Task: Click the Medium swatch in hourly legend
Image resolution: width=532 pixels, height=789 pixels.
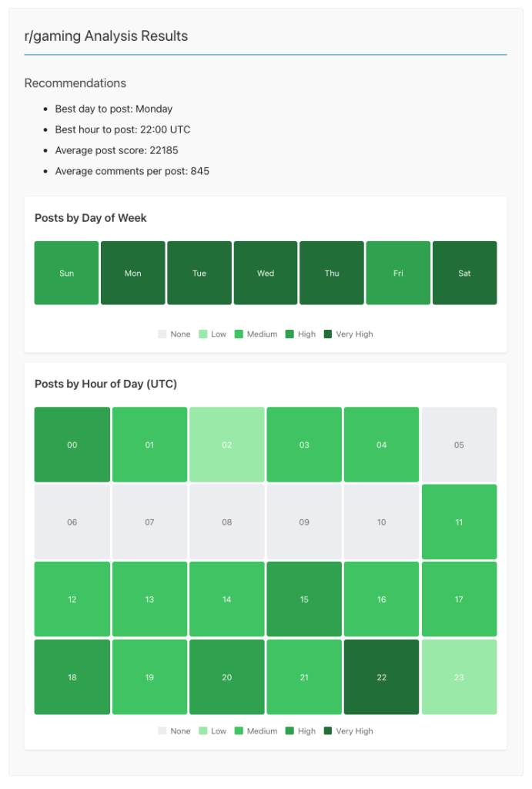Action: tap(239, 731)
